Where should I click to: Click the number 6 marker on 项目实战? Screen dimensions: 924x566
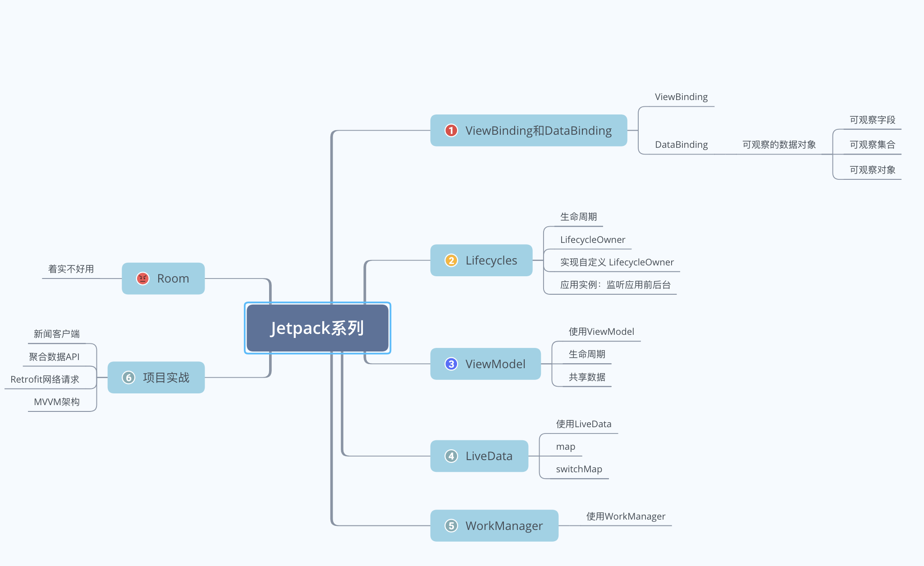(128, 378)
